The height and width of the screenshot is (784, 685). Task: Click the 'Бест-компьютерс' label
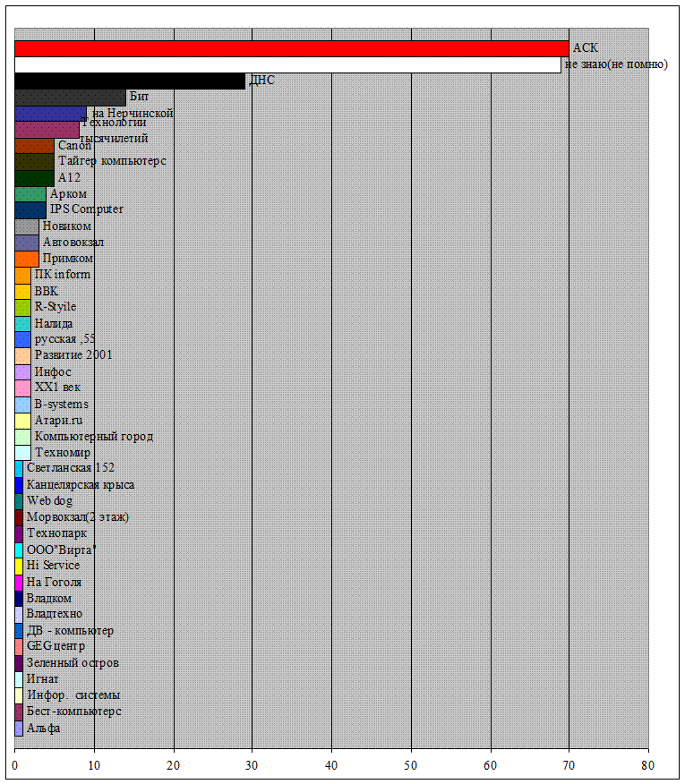pos(74,711)
